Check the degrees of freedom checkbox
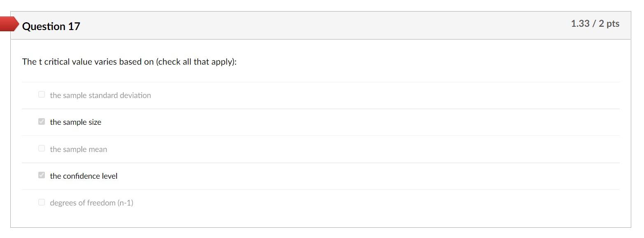 42,202
